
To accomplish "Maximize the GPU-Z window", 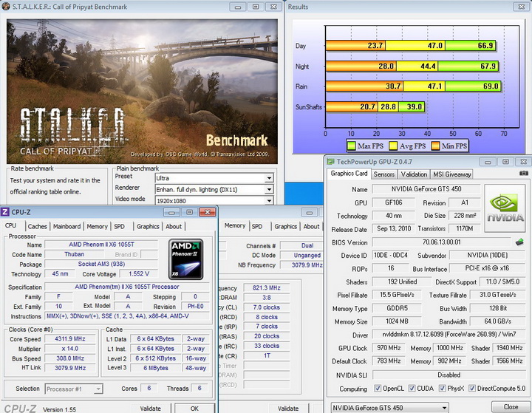I will point(505,162).
